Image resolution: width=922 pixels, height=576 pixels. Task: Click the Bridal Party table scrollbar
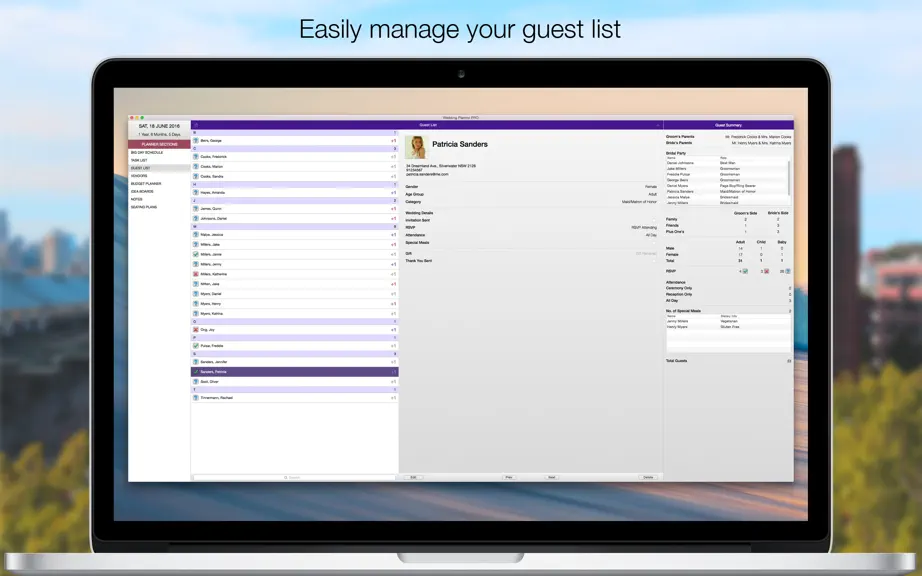pos(789,180)
